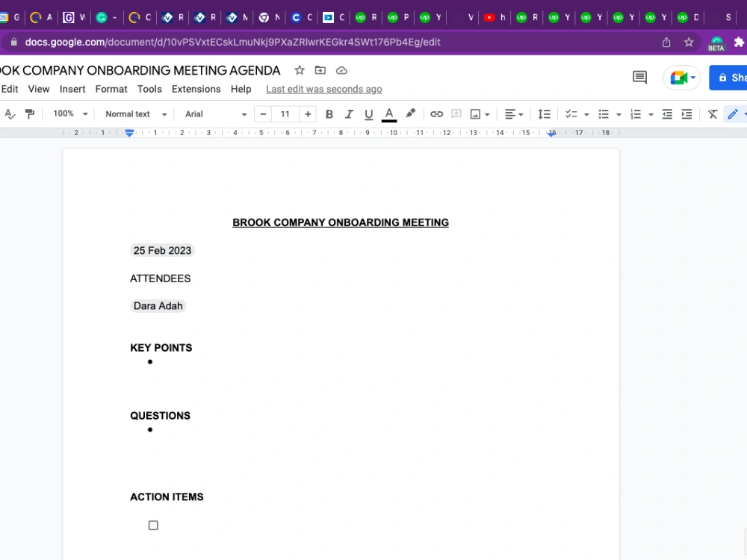This screenshot has height=560, width=747.
Task: Expand the numbered list options arrow
Action: pos(651,115)
